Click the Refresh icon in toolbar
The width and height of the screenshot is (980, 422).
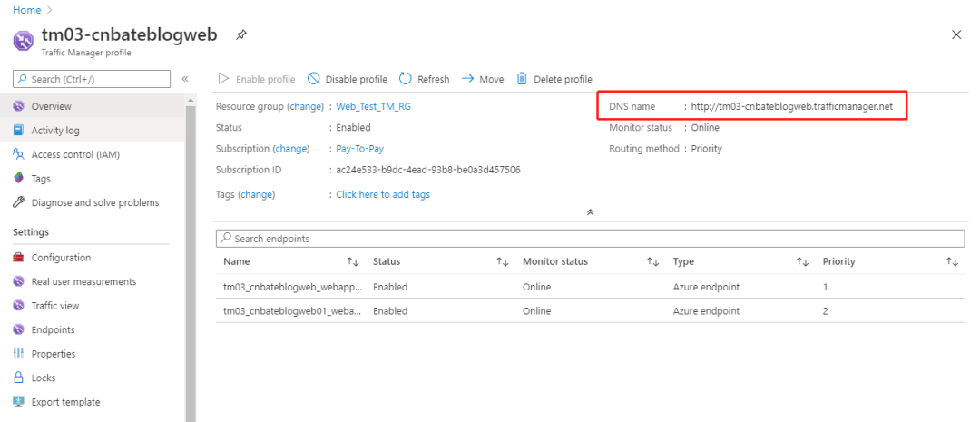click(405, 79)
